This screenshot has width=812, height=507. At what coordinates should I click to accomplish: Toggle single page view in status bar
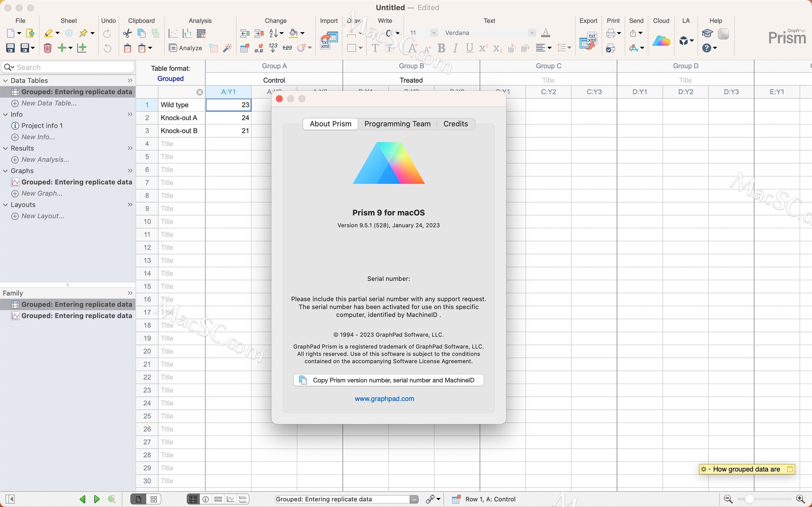coord(138,499)
